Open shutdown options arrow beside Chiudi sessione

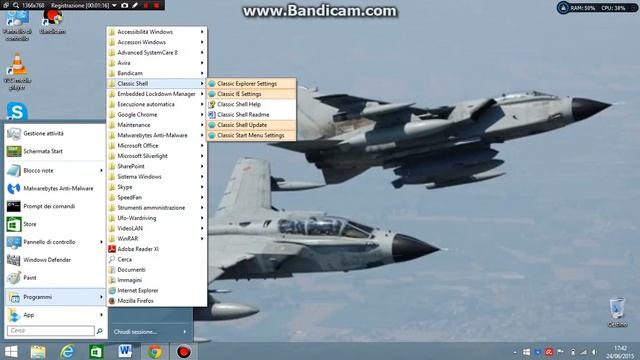click(185, 331)
